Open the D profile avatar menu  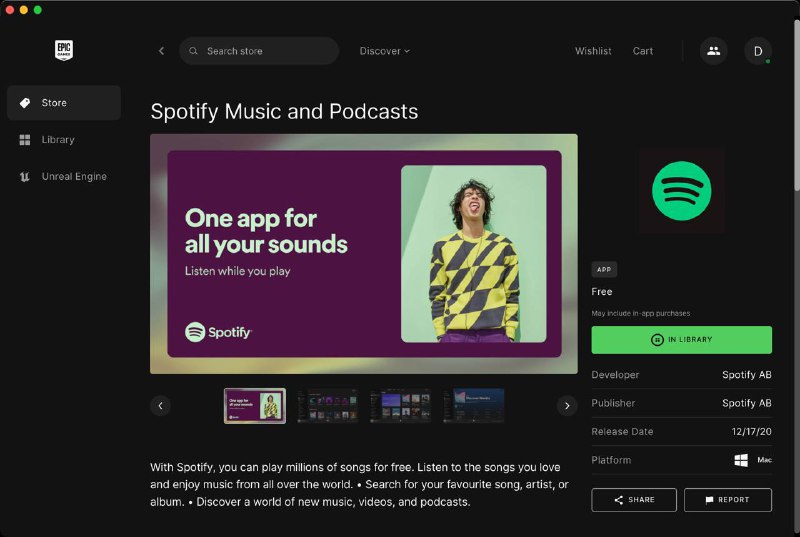point(758,50)
